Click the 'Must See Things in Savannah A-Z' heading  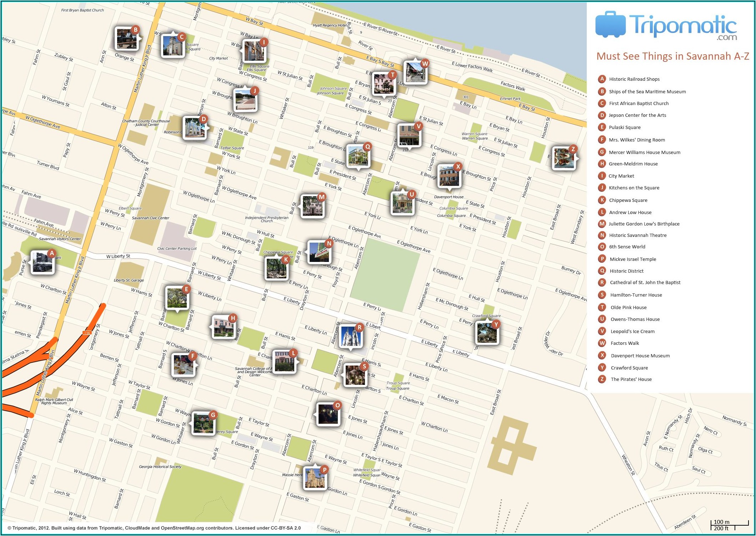click(672, 56)
